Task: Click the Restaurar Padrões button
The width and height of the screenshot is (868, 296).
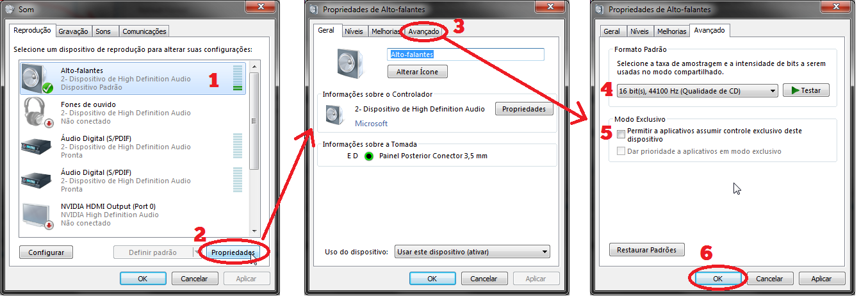Action: (646, 250)
